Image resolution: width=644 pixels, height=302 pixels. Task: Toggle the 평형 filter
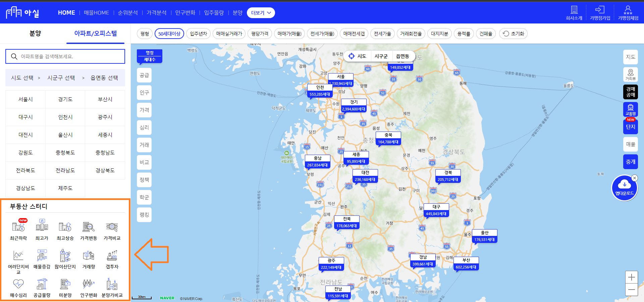click(145, 34)
